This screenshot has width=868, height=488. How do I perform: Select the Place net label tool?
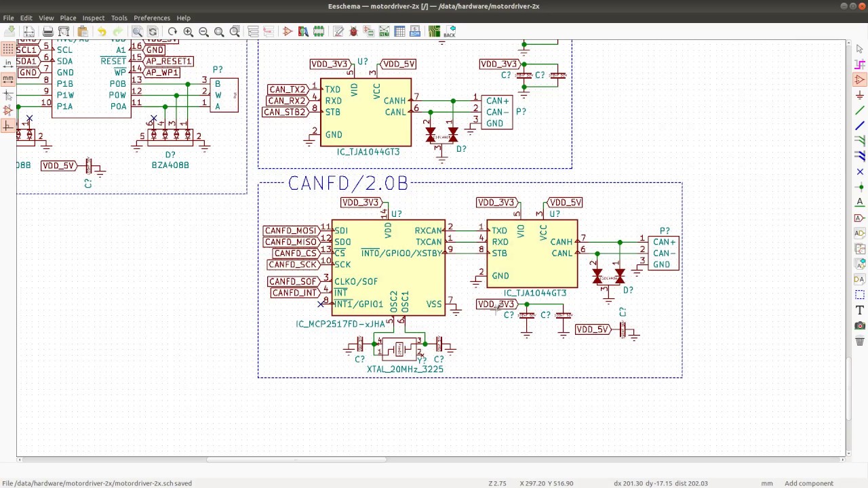(x=860, y=202)
